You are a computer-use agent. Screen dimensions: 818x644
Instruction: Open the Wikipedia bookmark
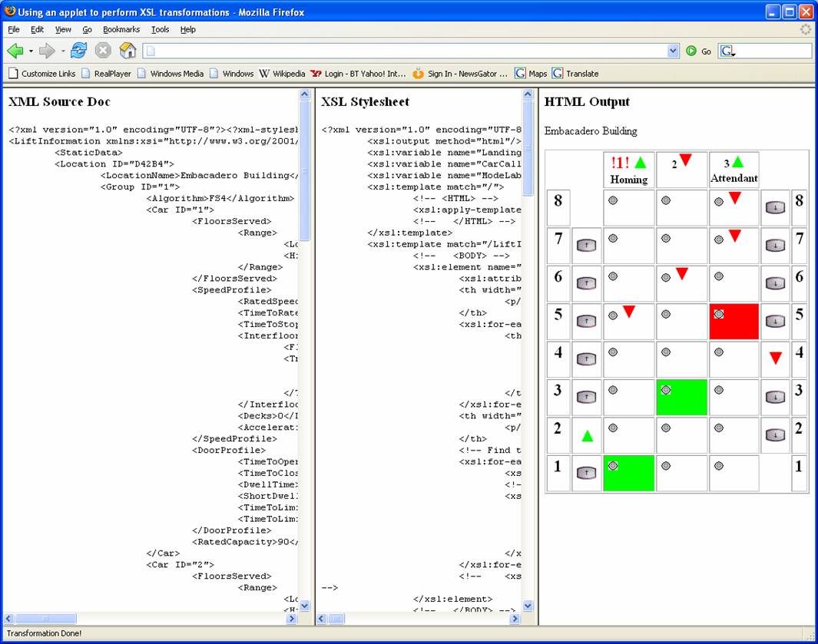point(282,74)
